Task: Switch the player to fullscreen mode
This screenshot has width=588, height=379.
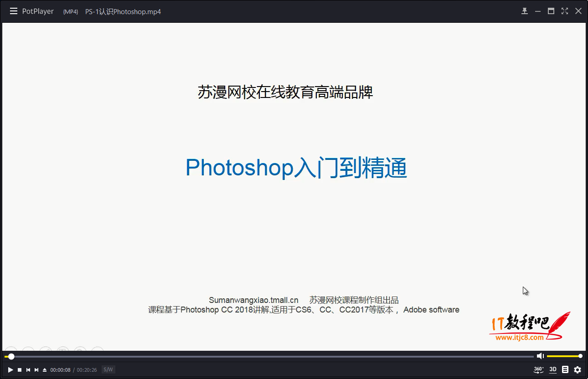Action: click(x=565, y=11)
